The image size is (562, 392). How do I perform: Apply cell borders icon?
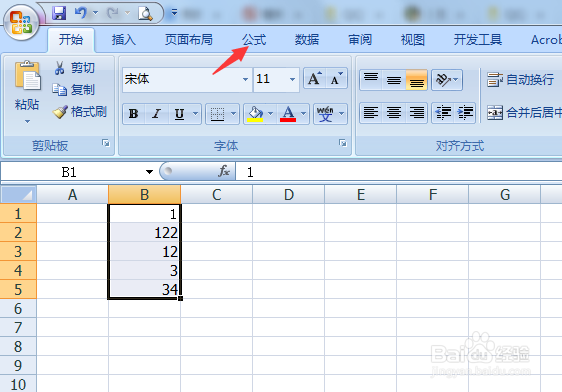click(218, 114)
